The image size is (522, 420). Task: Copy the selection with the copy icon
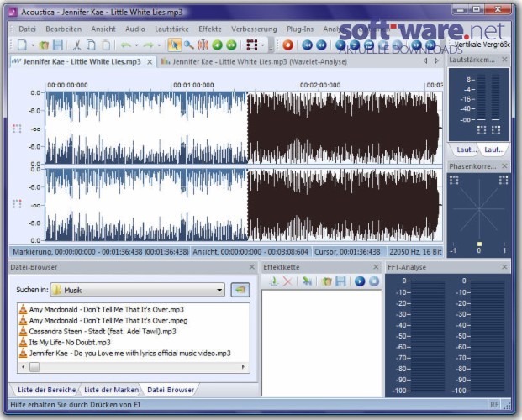[x=91, y=45]
